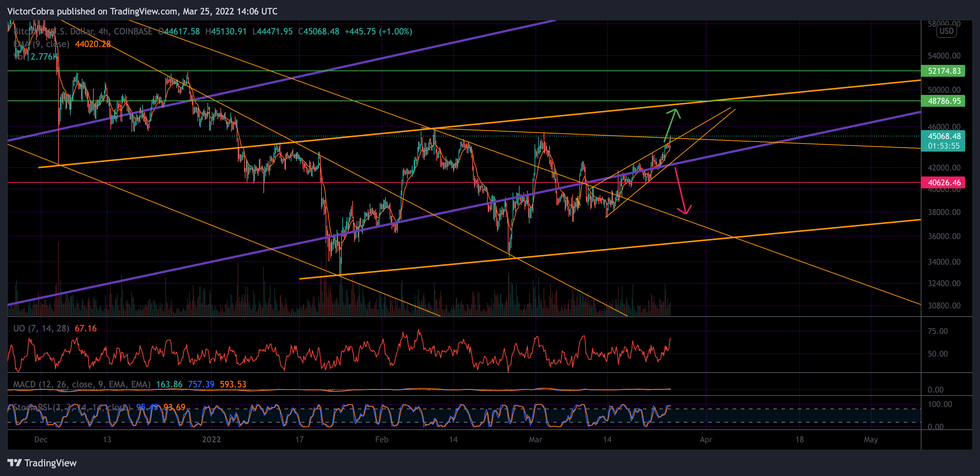
Task: Click the 50000.00 price axis label
Action: pyautogui.click(x=944, y=90)
